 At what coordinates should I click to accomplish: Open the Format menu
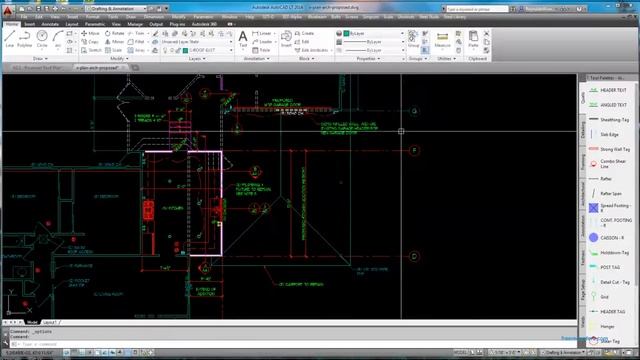tap(93, 17)
